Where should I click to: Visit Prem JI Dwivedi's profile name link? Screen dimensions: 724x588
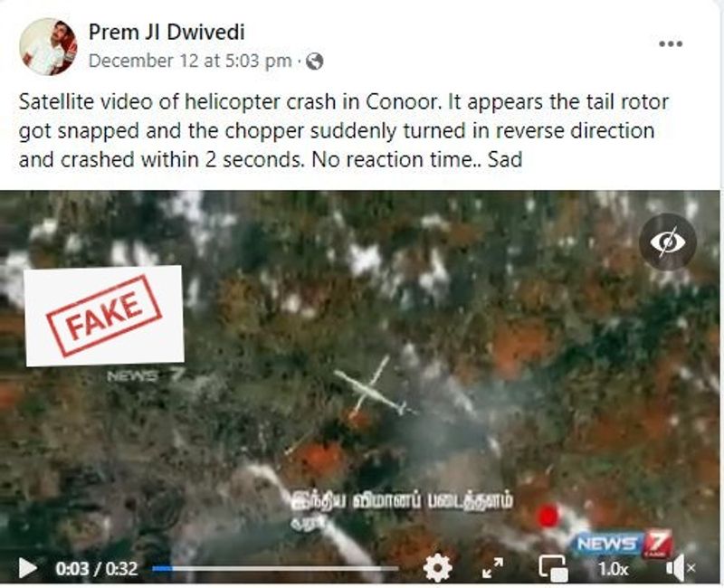(x=167, y=32)
